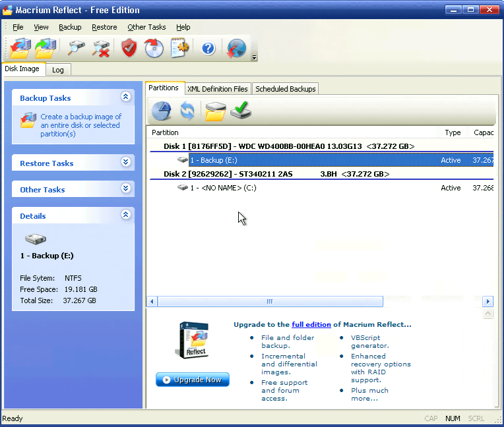Click the Macrium Reflect product box image
The image size is (504, 427).
tap(193, 340)
